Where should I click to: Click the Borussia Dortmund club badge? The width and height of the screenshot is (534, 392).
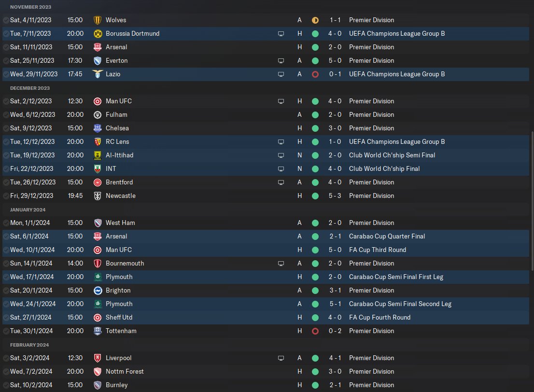pos(98,34)
